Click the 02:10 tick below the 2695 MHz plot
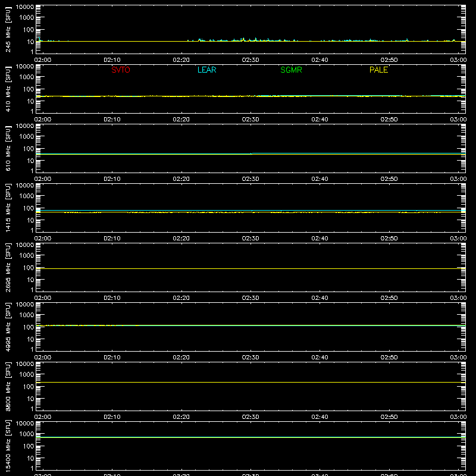This screenshot has width=476, height=476. click(x=112, y=298)
